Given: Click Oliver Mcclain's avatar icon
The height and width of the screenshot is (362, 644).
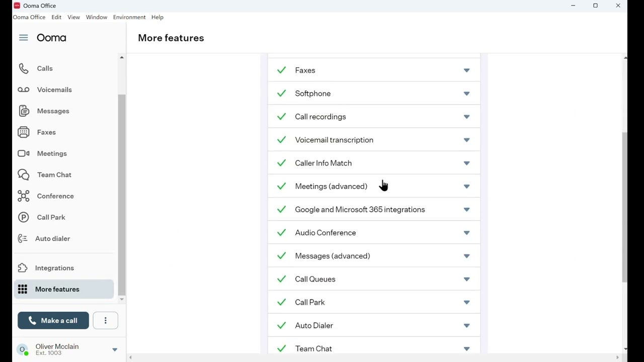Looking at the screenshot, I should [x=23, y=350].
